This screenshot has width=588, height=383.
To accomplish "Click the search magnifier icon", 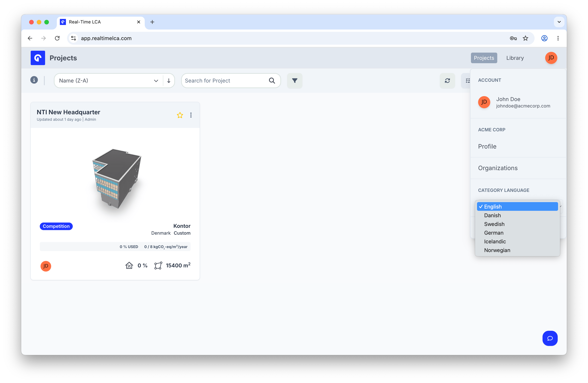I will tap(272, 81).
